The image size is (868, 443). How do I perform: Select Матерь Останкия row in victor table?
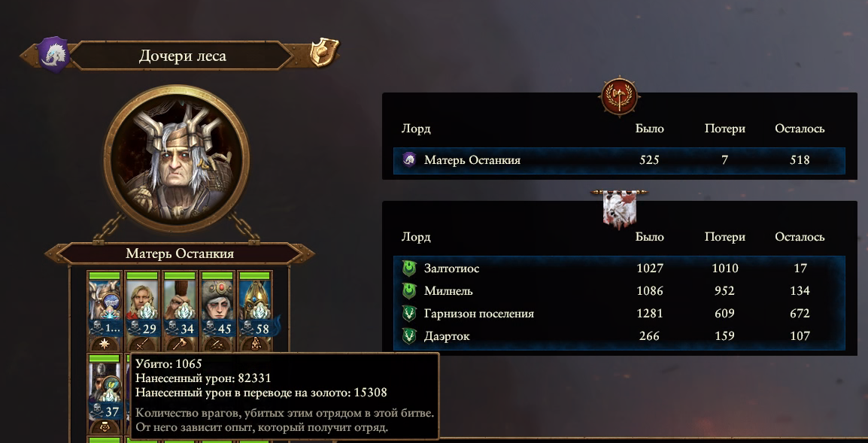point(619,161)
